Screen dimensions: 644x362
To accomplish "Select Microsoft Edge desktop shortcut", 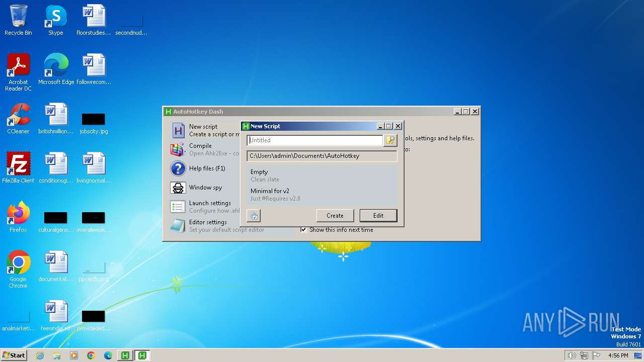I will [56, 69].
